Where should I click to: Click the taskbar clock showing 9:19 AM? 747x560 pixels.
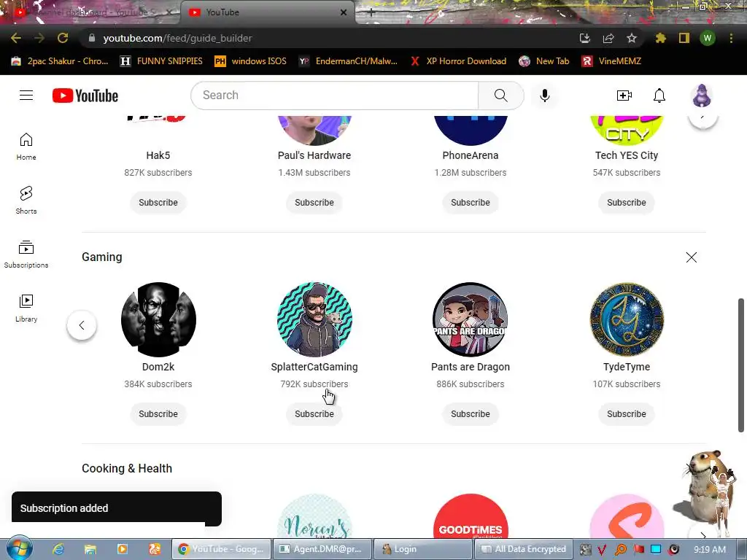(x=710, y=549)
